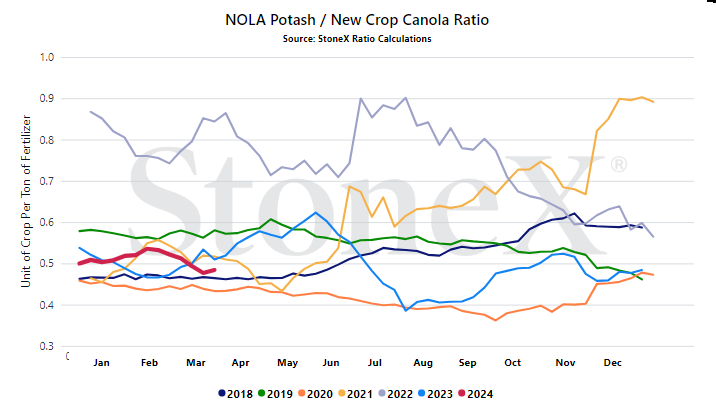Click the y-axis title Unit of Crop Per Ton

26,201
